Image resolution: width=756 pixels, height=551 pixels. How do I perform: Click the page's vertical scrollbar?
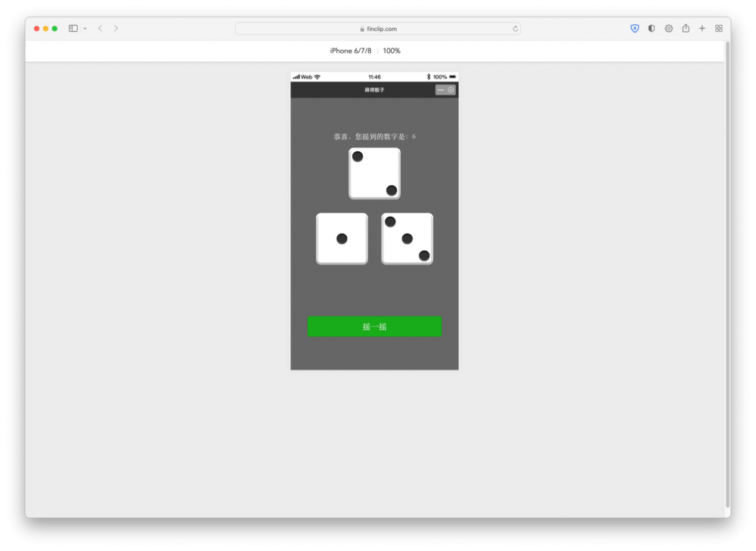pyautogui.click(x=727, y=275)
